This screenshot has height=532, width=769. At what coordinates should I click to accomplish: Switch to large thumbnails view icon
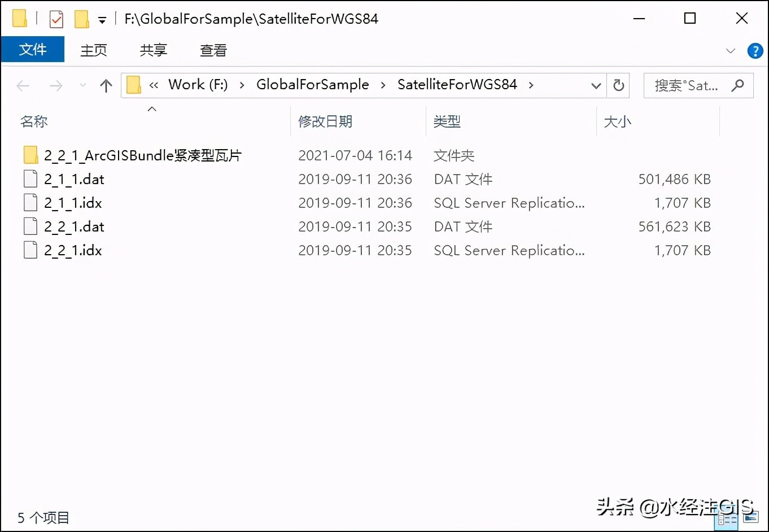[x=751, y=517]
